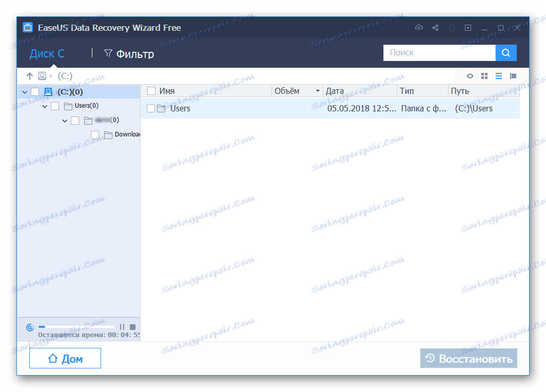Sort by Тип column header
The height and width of the screenshot is (392, 546).
click(x=406, y=91)
